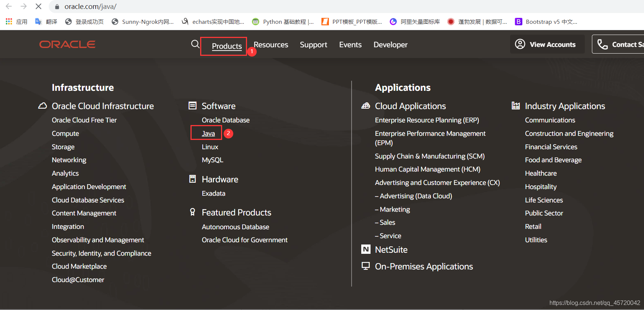Open the Utilities industry link

[536, 240]
